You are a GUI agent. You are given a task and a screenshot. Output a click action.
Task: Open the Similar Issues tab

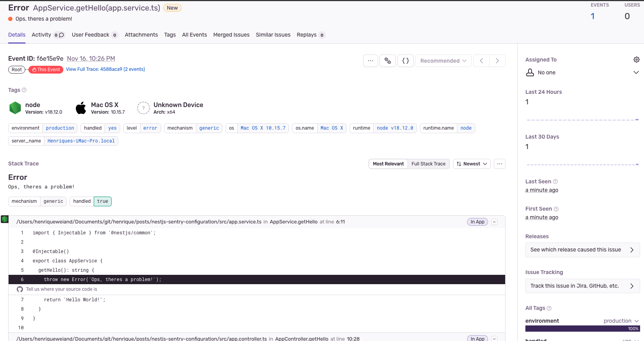pyautogui.click(x=273, y=35)
